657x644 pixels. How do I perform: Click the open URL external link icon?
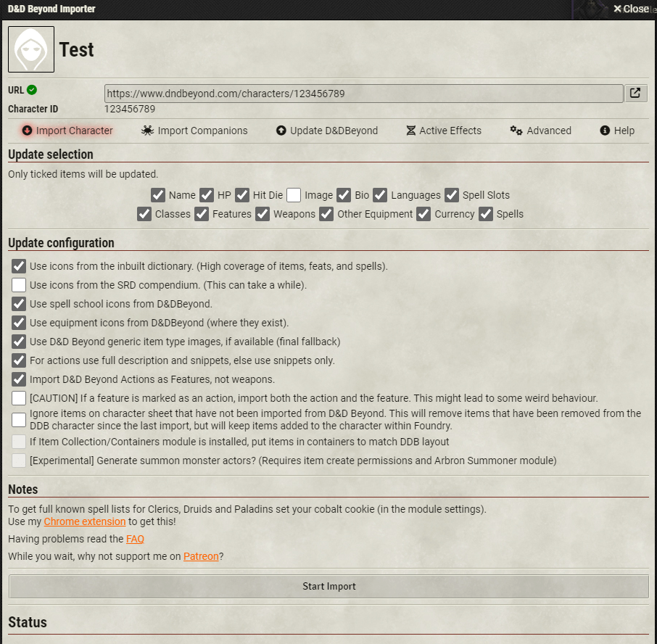coord(635,94)
